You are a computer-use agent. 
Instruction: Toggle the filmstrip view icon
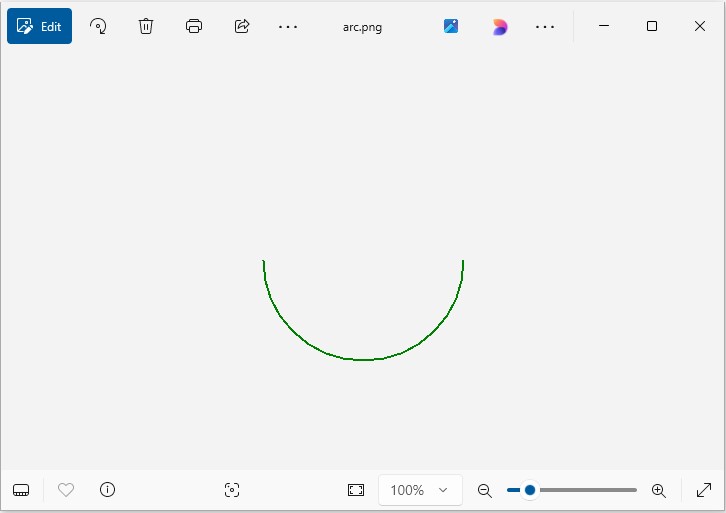click(x=21, y=490)
